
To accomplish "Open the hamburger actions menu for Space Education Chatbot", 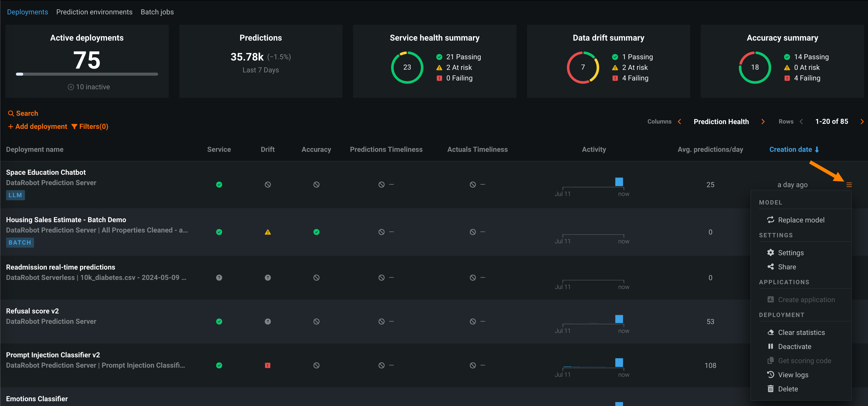I will [849, 185].
